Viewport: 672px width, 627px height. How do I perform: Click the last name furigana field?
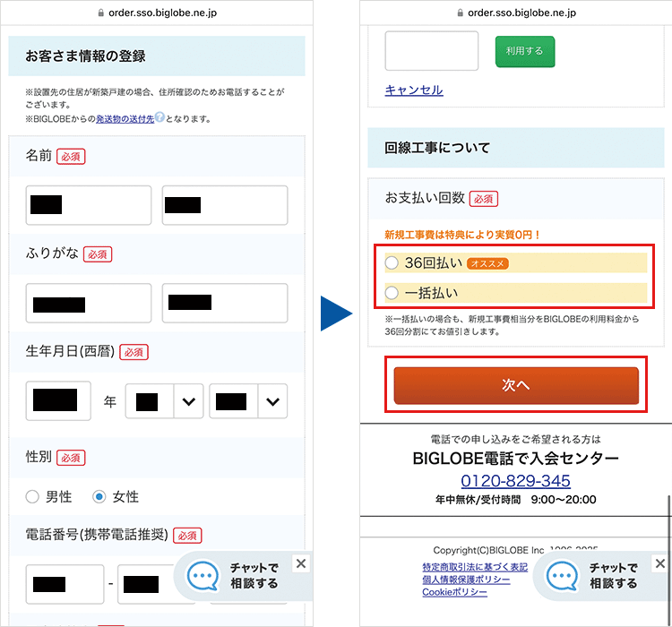[x=89, y=303]
